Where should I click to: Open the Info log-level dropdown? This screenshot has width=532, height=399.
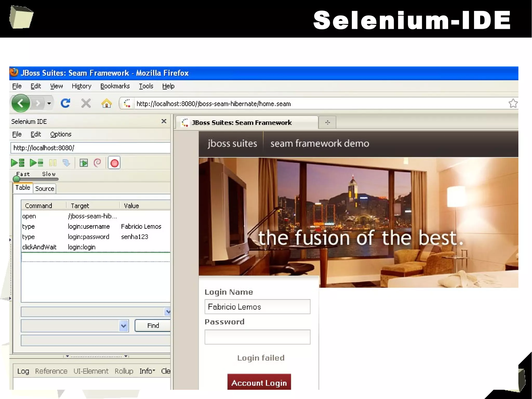147,371
